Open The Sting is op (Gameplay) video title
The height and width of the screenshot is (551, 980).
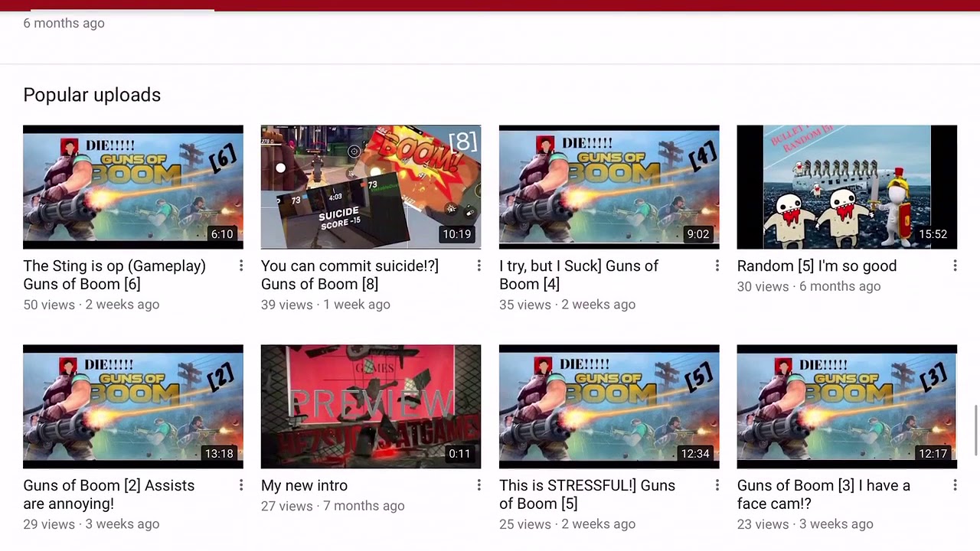tap(115, 275)
